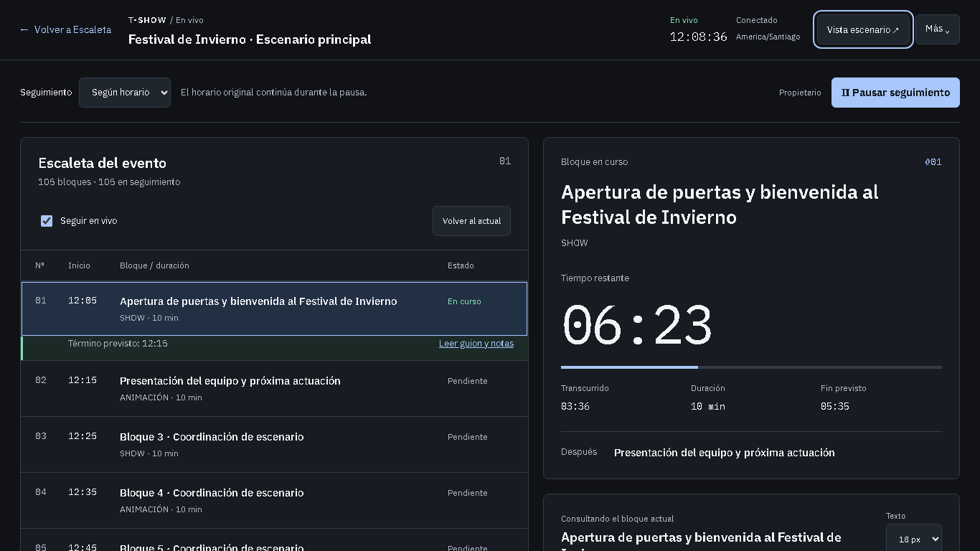980x551 pixels.
Task: Click Pendiente status of Bloque 4
Action: 468,493
